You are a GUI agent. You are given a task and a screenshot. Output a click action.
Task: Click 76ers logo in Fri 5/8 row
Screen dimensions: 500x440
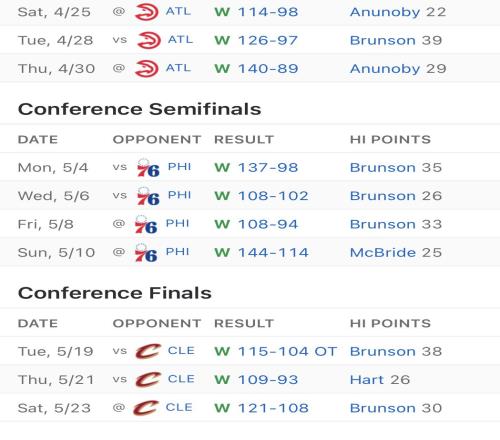tap(146, 224)
